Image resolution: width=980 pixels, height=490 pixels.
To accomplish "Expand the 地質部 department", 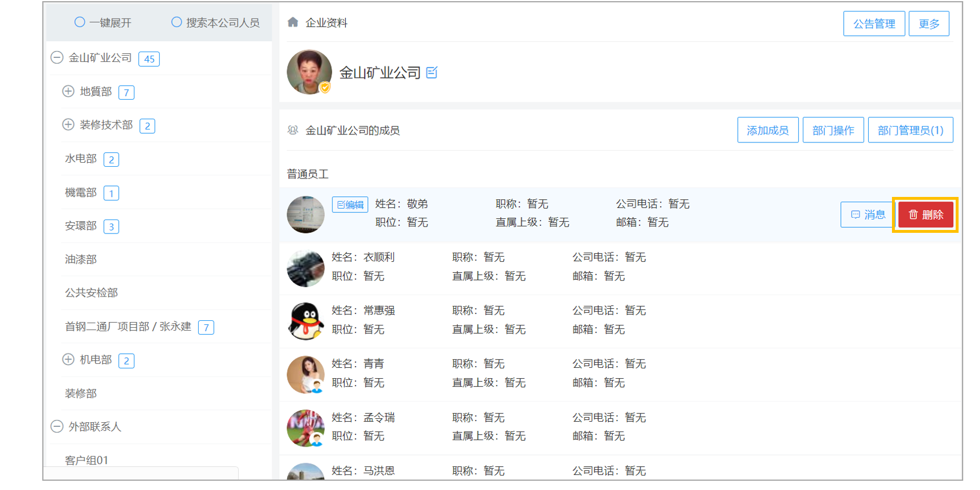I will (x=68, y=91).
